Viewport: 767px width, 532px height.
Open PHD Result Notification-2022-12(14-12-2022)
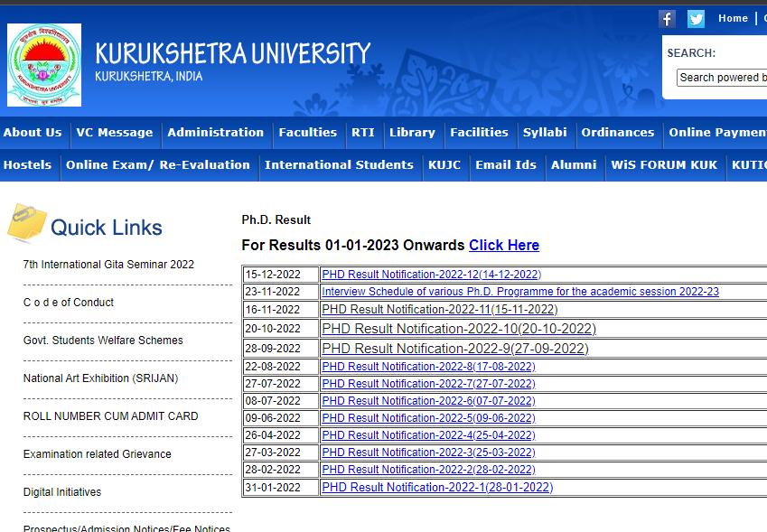[432, 275]
